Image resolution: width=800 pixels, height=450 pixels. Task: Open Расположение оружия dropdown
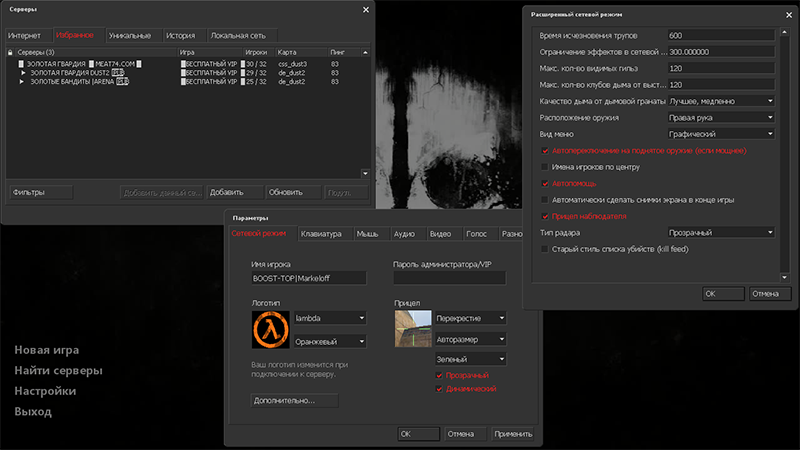pos(721,117)
